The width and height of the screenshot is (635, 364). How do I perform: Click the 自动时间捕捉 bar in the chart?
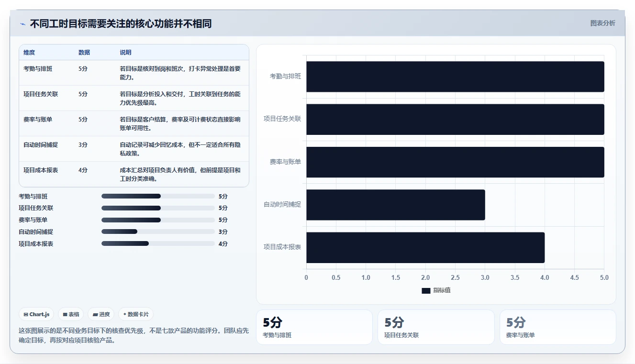pos(396,205)
